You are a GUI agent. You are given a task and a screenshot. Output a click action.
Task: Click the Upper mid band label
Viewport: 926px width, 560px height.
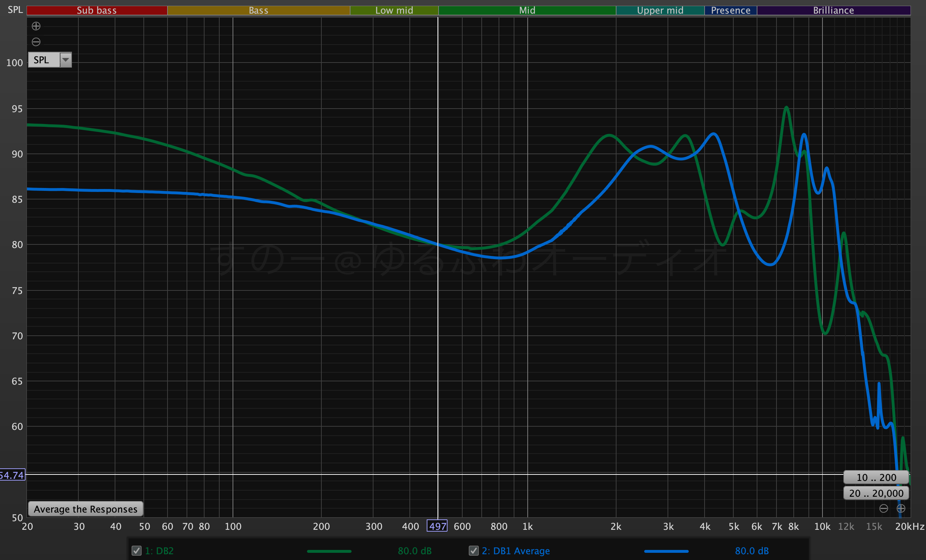click(x=660, y=10)
